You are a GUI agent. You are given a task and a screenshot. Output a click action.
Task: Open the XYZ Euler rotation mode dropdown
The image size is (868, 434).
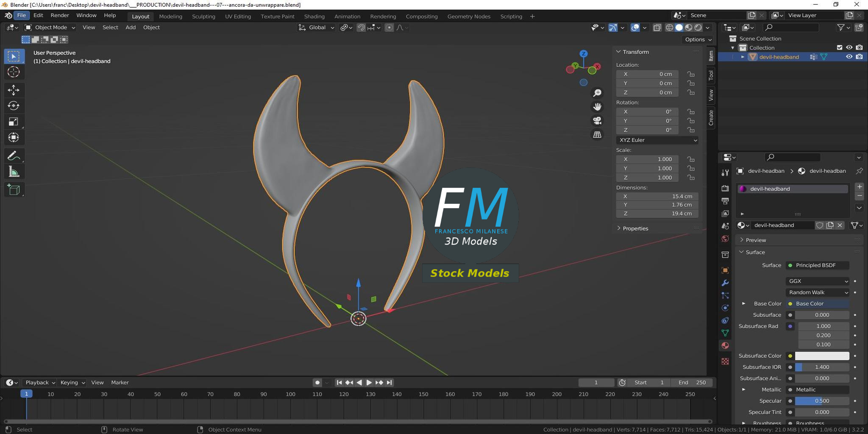pyautogui.click(x=657, y=140)
